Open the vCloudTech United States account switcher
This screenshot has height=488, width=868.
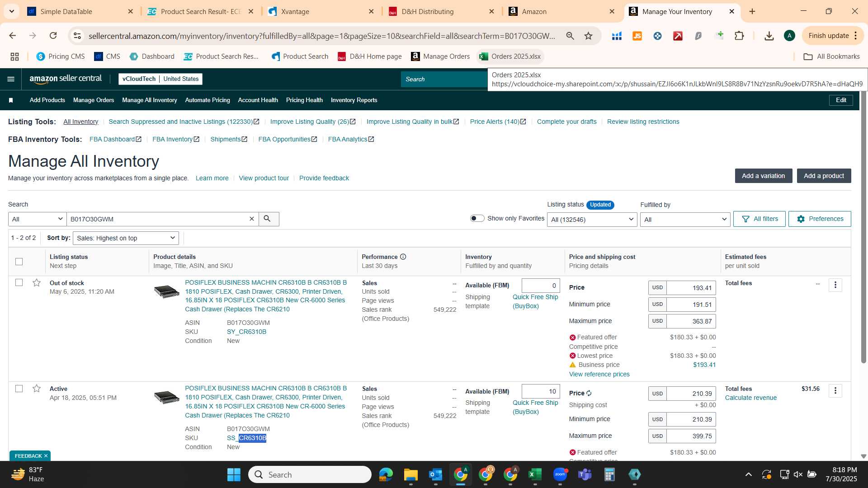160,79
